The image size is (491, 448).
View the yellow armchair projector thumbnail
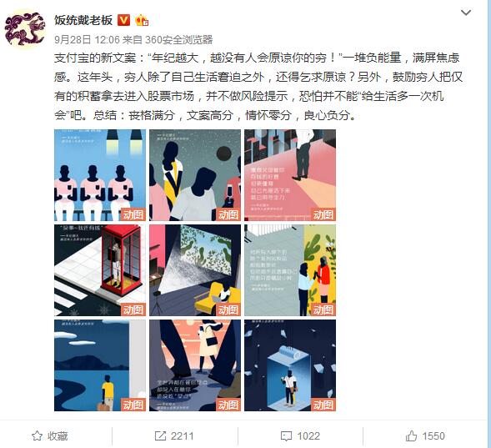(195, 270)
